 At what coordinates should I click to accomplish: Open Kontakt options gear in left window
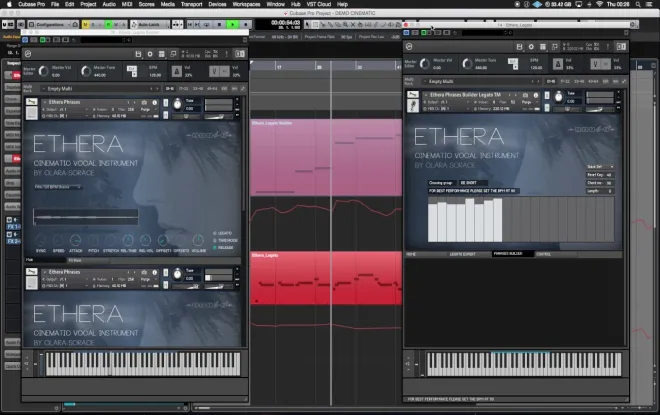(150, 54)
